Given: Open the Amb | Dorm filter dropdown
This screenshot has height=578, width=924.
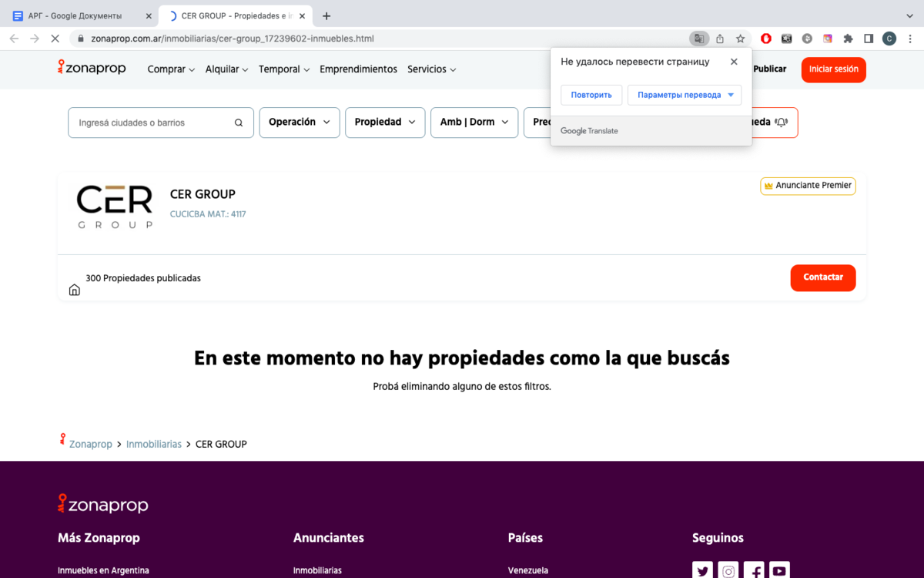Looking at the screenshot, I should [474, 123].
